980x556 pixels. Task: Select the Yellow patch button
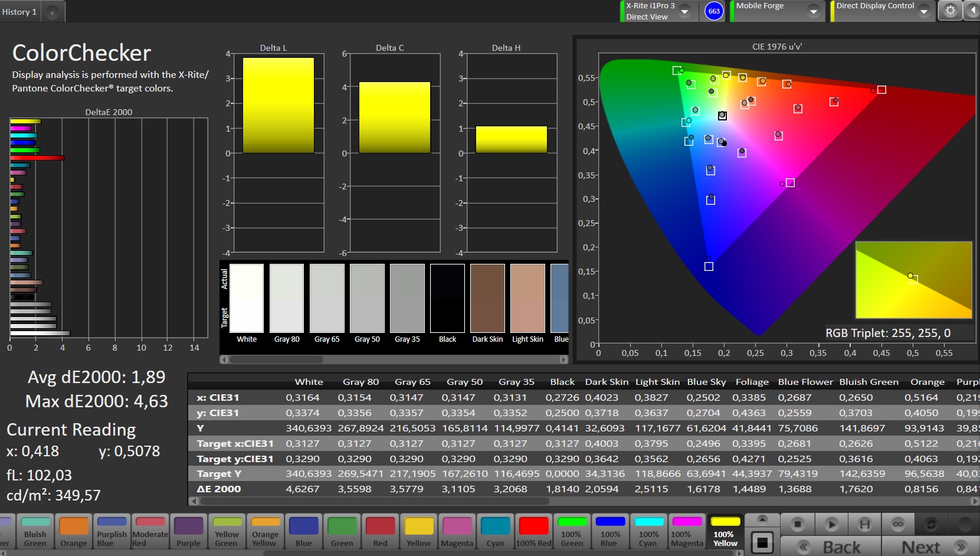pos(418,531)
